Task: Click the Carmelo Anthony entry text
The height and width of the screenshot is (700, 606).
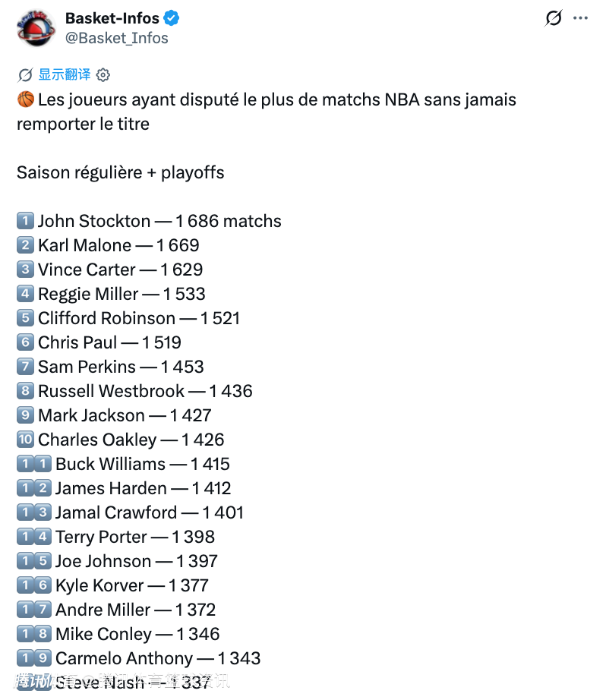Action: tap(158, 658)
